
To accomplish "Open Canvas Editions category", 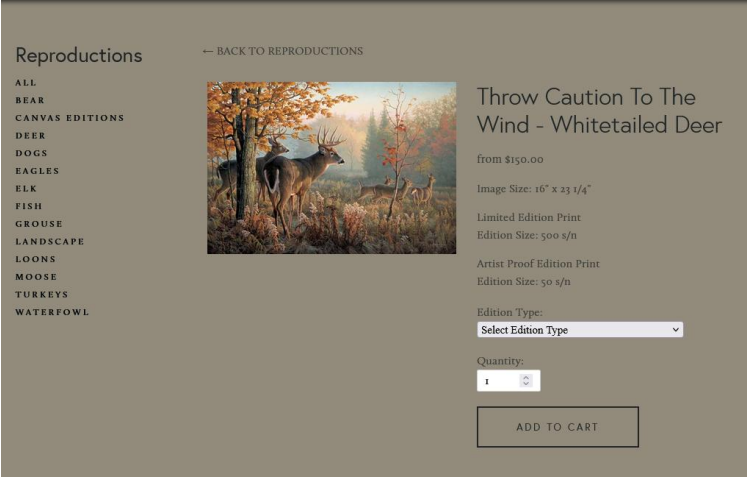I will click(70, 118).
